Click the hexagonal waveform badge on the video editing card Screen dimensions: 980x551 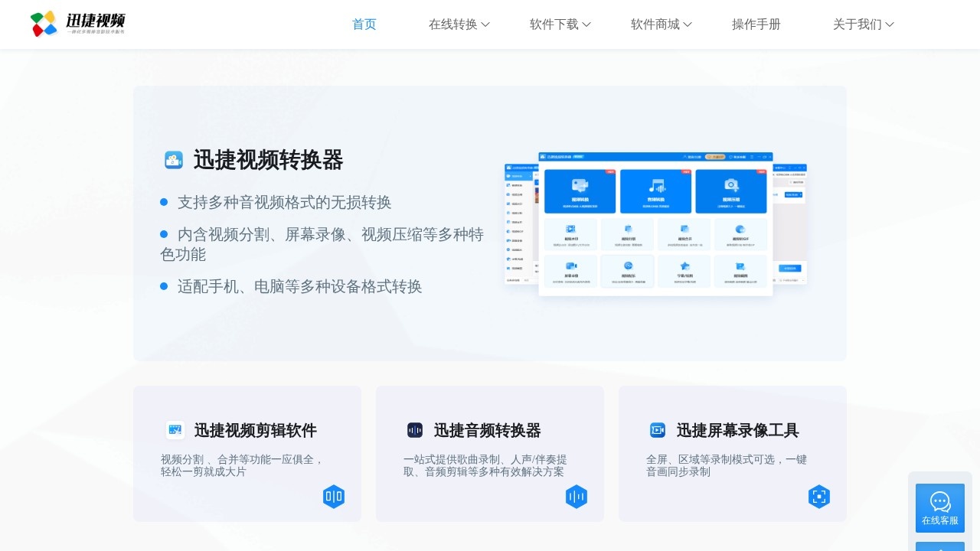[x=334, y=496]
